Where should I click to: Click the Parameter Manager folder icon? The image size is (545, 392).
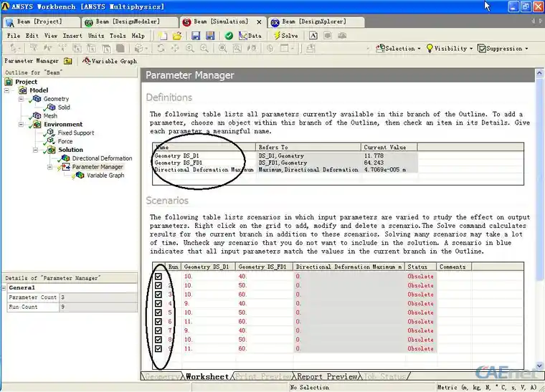pyautogui.click(x=68, y=61)
